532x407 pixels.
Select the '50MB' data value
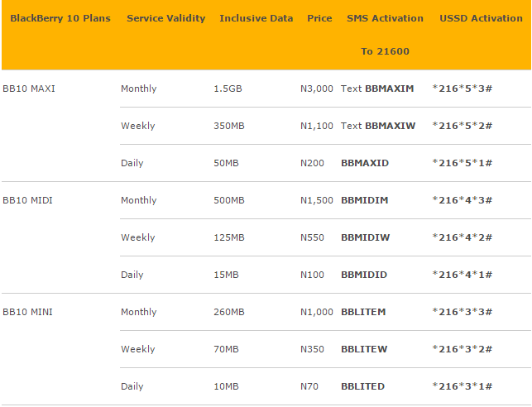pyautogui.click(x=227, y=163)
